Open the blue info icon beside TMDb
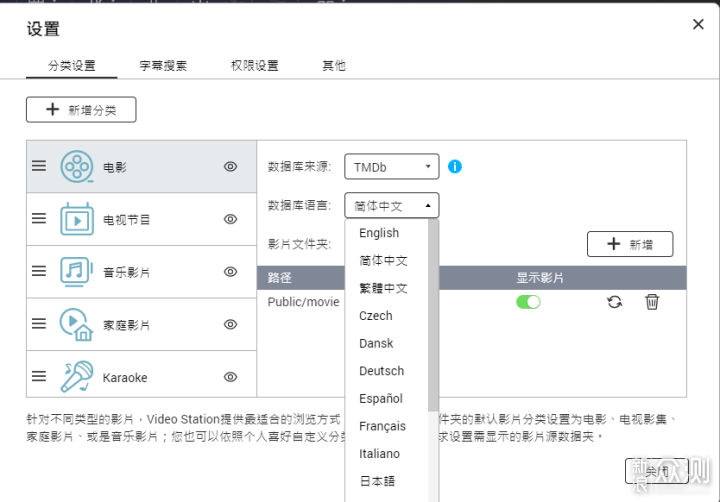The height and width of the screenshot is (502, 720). coord(455,166)
